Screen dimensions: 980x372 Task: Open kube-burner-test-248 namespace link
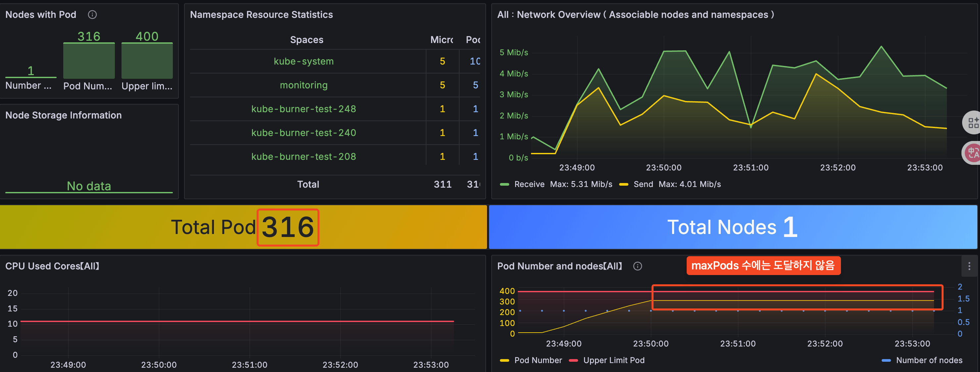(304, 109)
